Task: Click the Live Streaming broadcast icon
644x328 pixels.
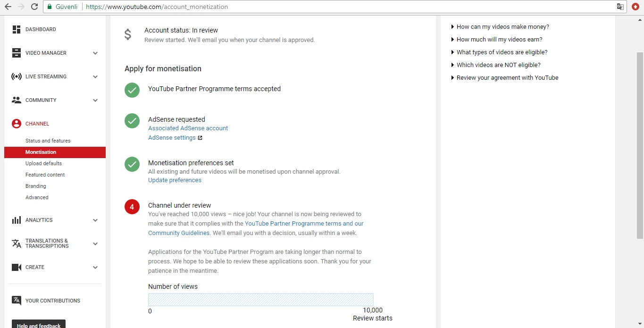Action: click(17, 76)
